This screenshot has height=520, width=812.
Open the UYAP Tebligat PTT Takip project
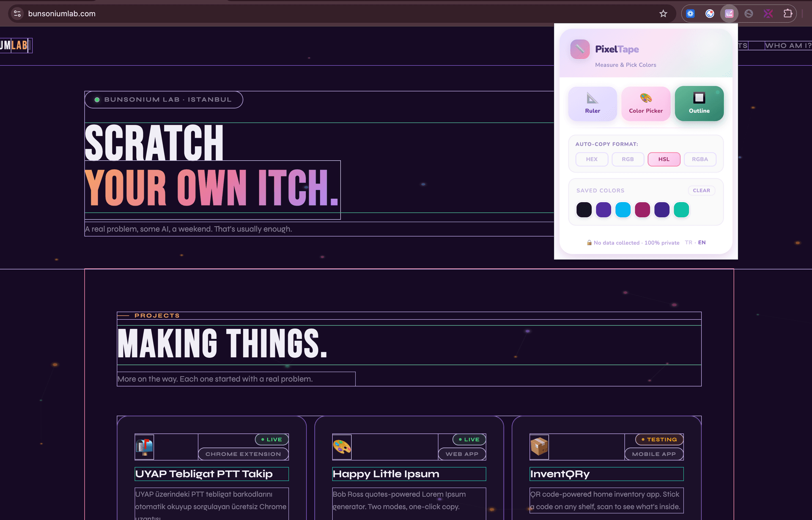(x=204, y=474)
